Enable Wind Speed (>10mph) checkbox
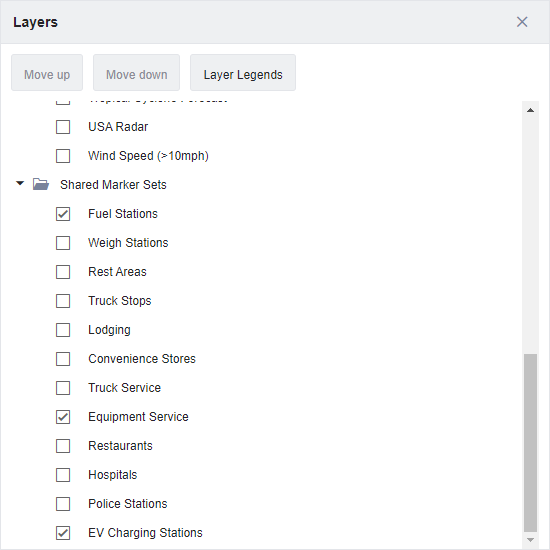 (63, 156)
